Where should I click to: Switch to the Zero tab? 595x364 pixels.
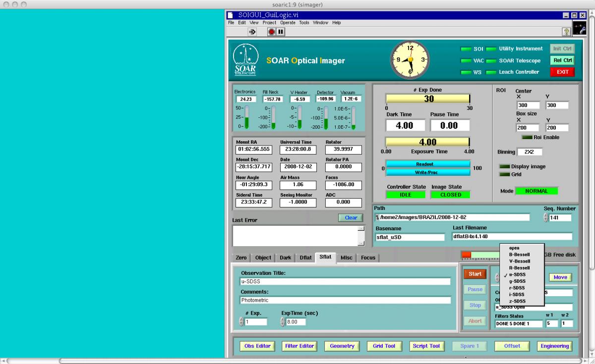click(x=241, y=258)
